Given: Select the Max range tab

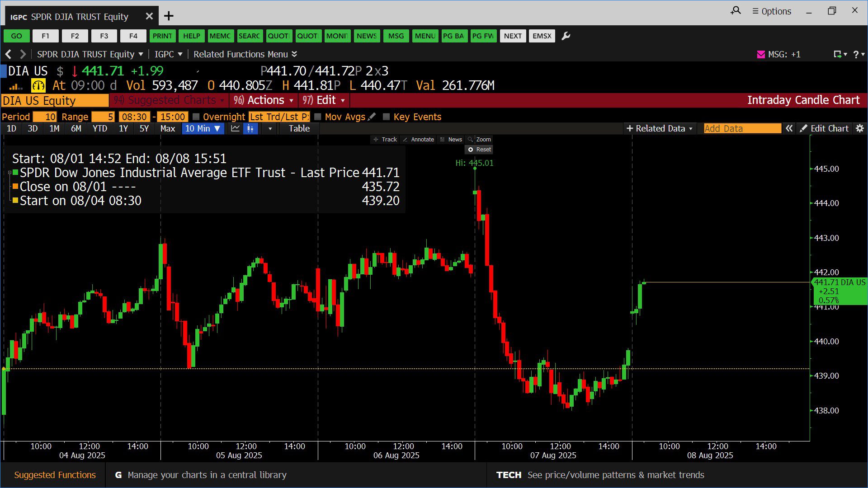Looking at the screenshot, I should coord(167,128).
